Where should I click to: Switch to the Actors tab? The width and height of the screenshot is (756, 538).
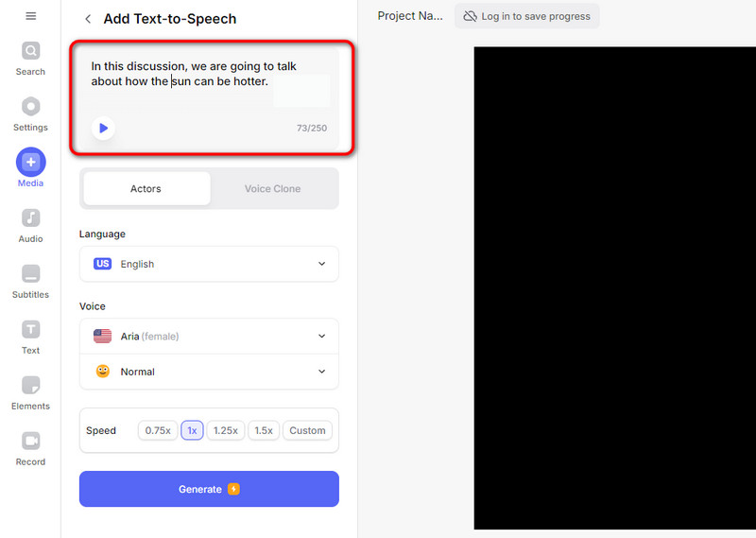[146, 189]
